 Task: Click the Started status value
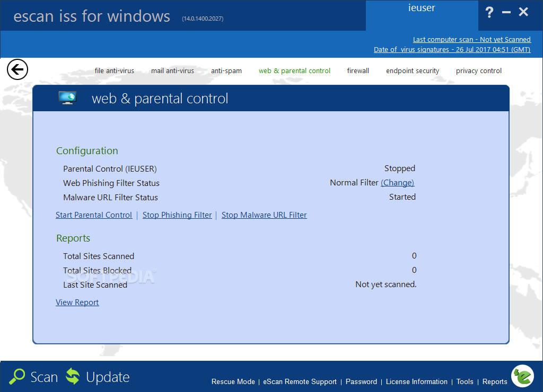pyautogui.click(x=402, y=197)
